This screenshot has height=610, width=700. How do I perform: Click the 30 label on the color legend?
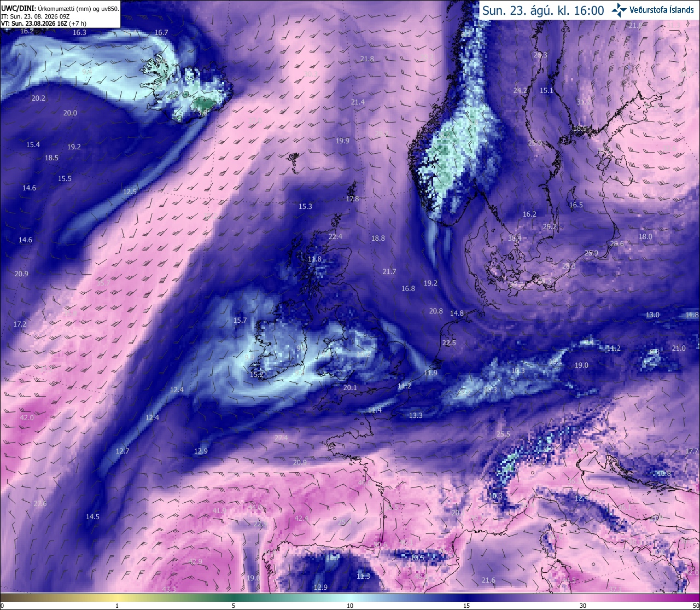pyautogui.click(x=583, y=606)
